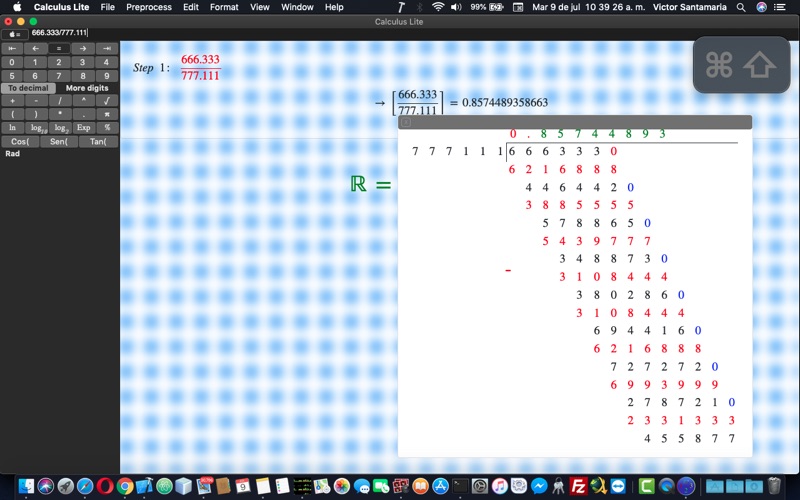The width and height of the screenshot is (800, 500).
Task: Click the expression input field
Action: click(x=413, y=33)
